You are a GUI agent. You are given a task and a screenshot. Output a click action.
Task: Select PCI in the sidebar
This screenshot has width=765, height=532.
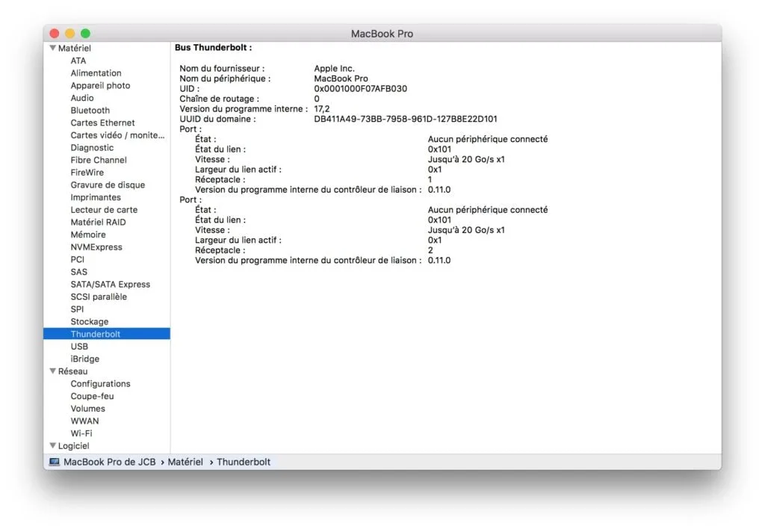(x=77, y=260)
